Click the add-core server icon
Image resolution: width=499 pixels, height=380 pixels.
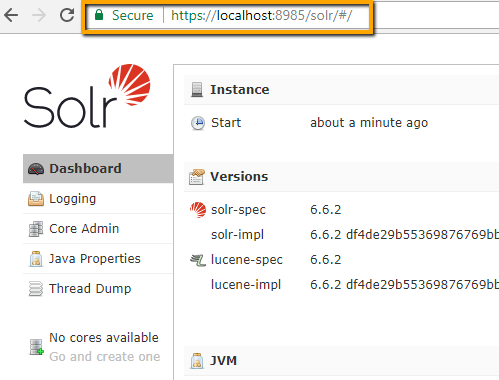pyautogui.click(x=37, y=347)
